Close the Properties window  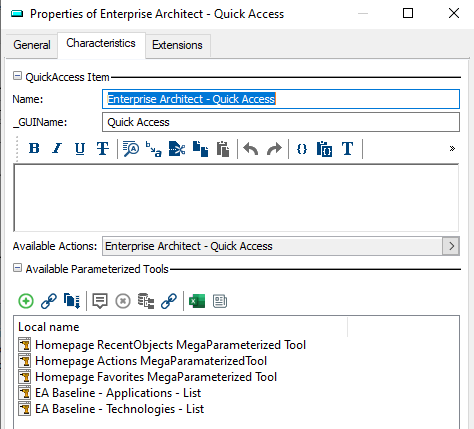click(454, 13)
